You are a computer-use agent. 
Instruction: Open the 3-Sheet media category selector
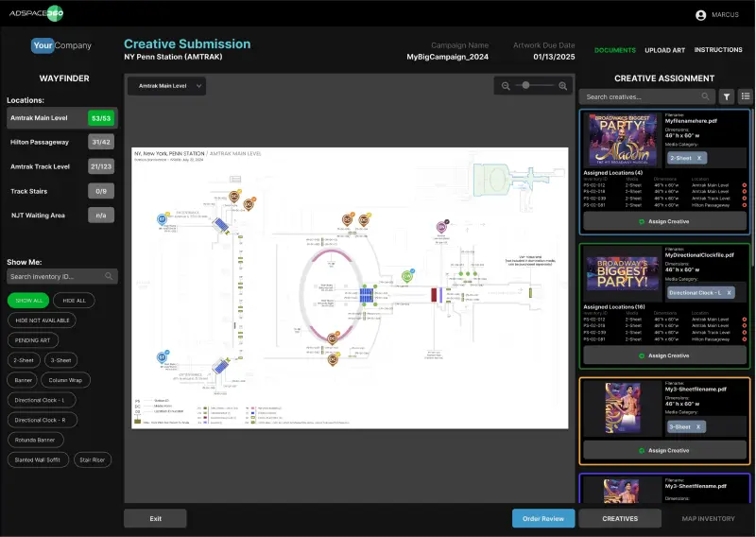pyautogui.click(x=680, y=426)
